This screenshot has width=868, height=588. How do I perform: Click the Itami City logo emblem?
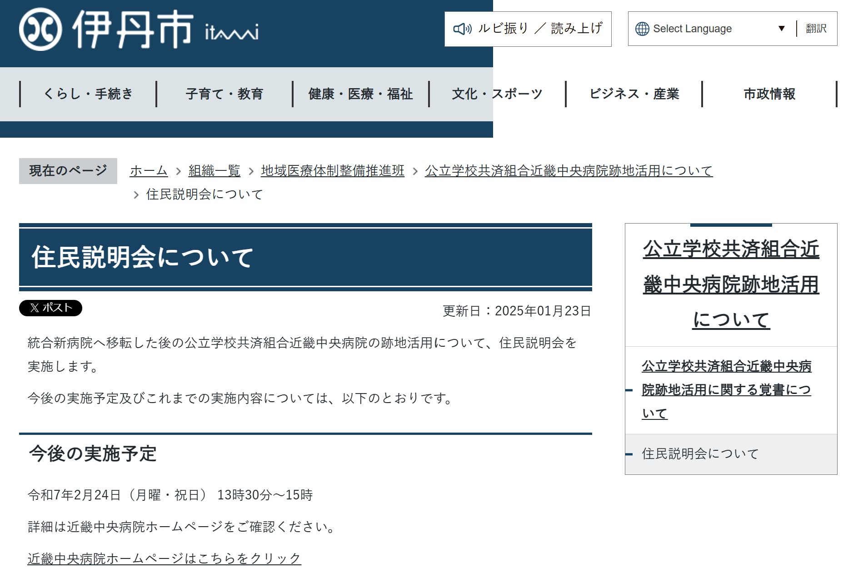(40, 29)
